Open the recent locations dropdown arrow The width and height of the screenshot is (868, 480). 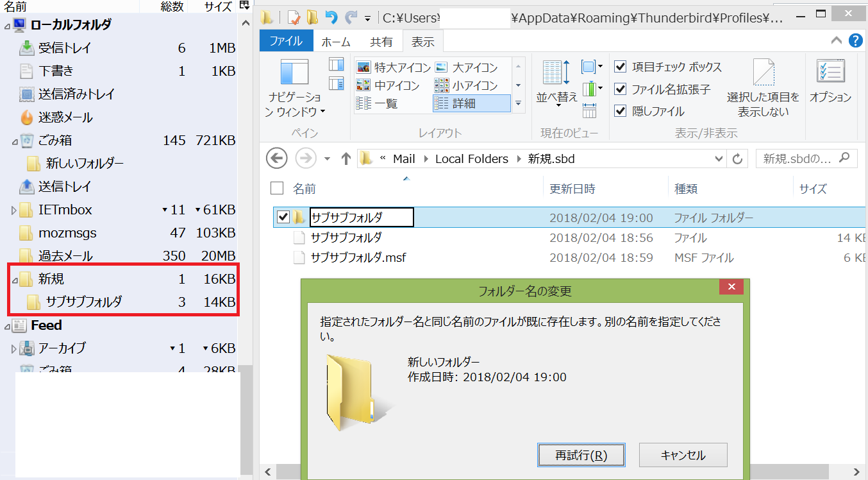[327, 159]
